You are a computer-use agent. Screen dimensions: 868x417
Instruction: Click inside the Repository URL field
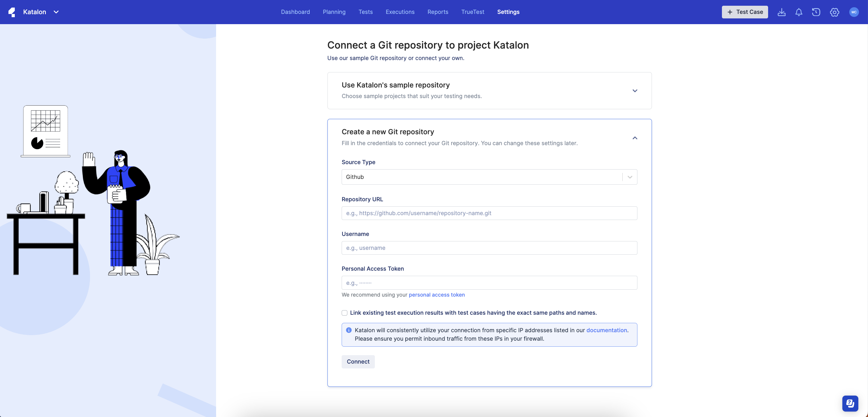coord(489,213)
